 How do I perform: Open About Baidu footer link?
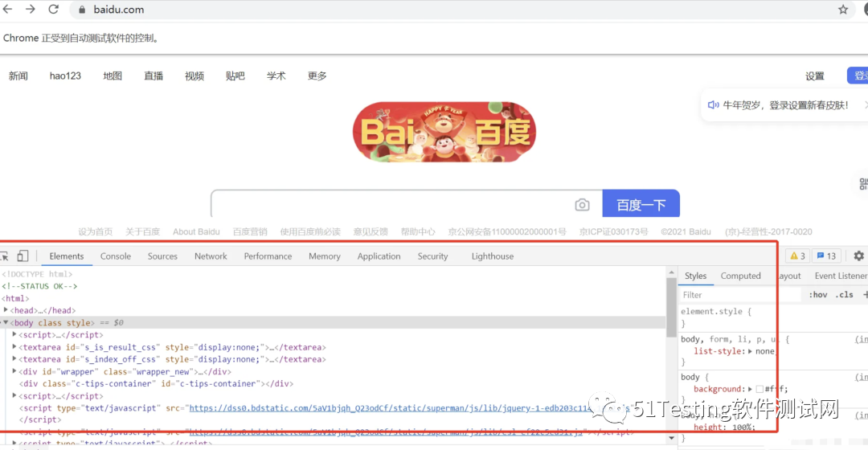point(196,232)
